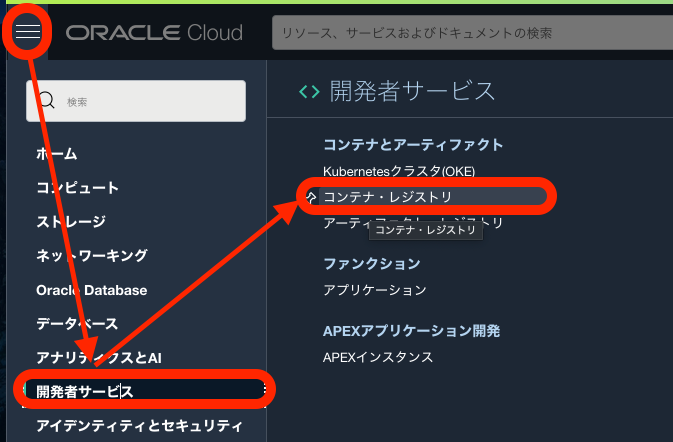Image resolution: width=673 pixels, height=442 pixels.
Task: Open the APEXインスタンス link
Action: tap(378, 357)
